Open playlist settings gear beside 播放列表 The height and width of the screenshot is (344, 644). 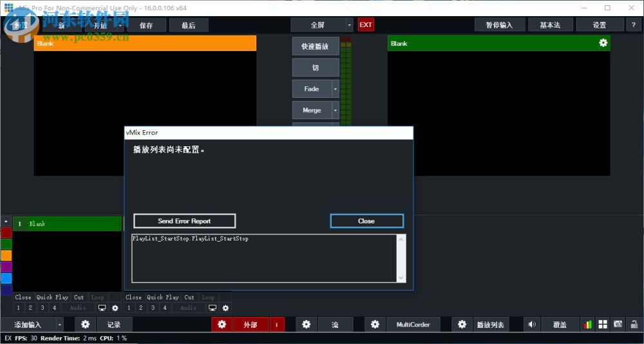[462, 324]
